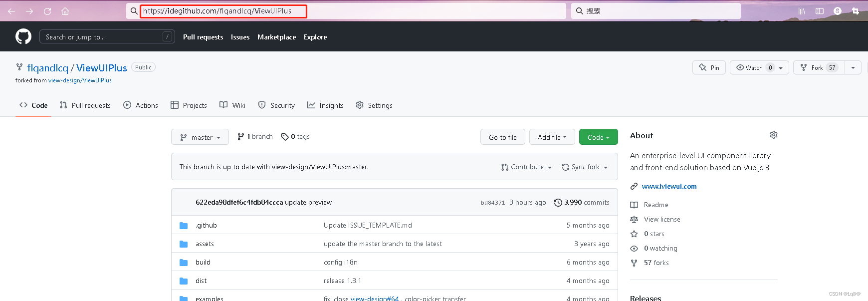Open browser library icon
This screenshot has height=301, width=868.
tap(802, 11)
